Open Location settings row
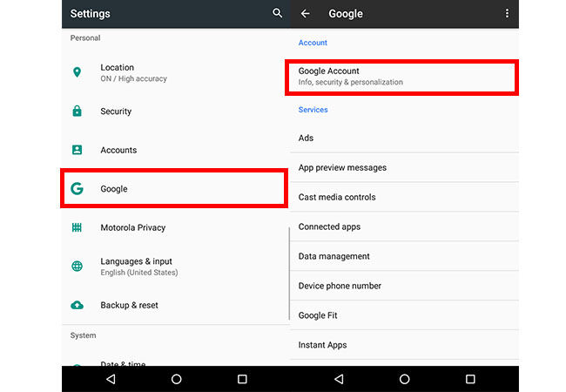Image resolution: width=566 pixels, height=392 pixels. [x=175, y=72]
